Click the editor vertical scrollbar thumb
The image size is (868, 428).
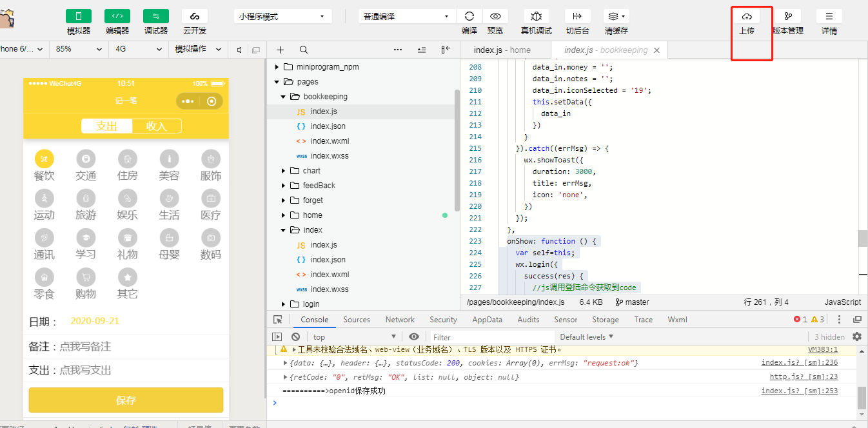point(863,238)
